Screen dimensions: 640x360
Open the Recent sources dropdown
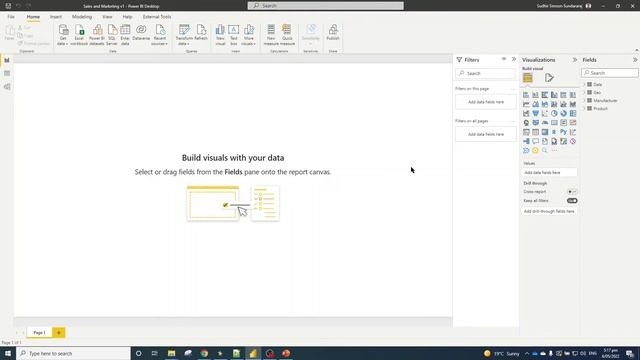160,35
